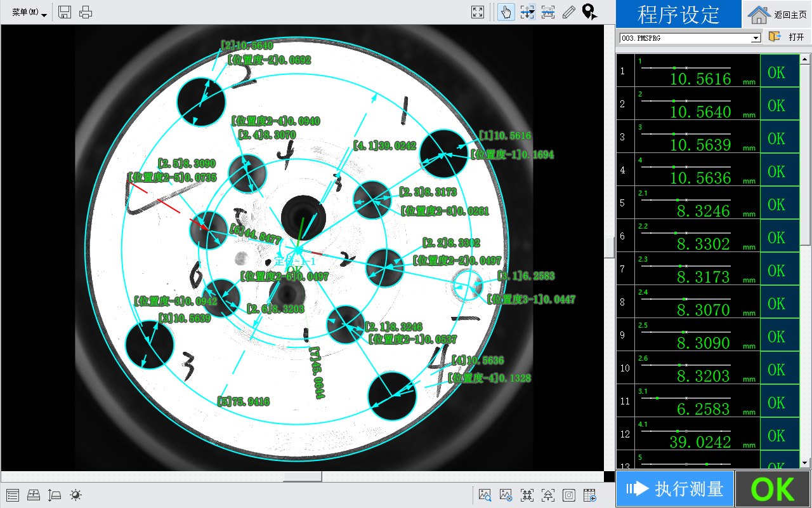Click the [2.2]8.3302 label on image
This screenshot has height=508, width=812.
pos(451,243)
